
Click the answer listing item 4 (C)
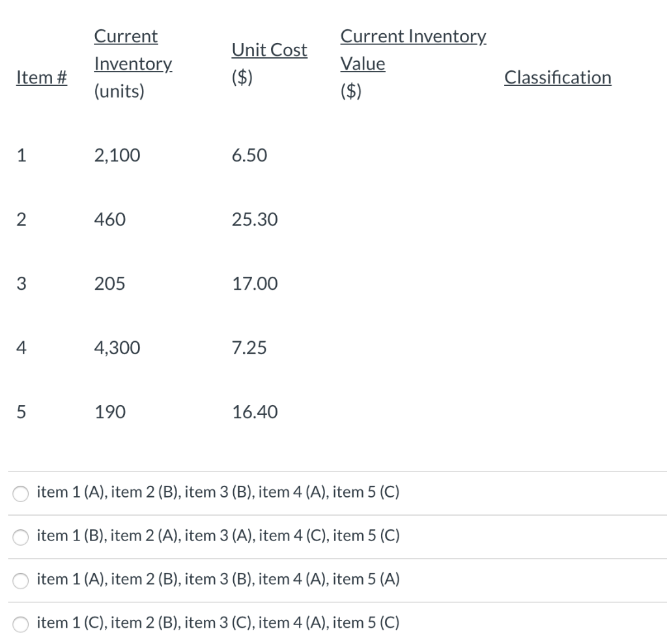coord(218,535)
